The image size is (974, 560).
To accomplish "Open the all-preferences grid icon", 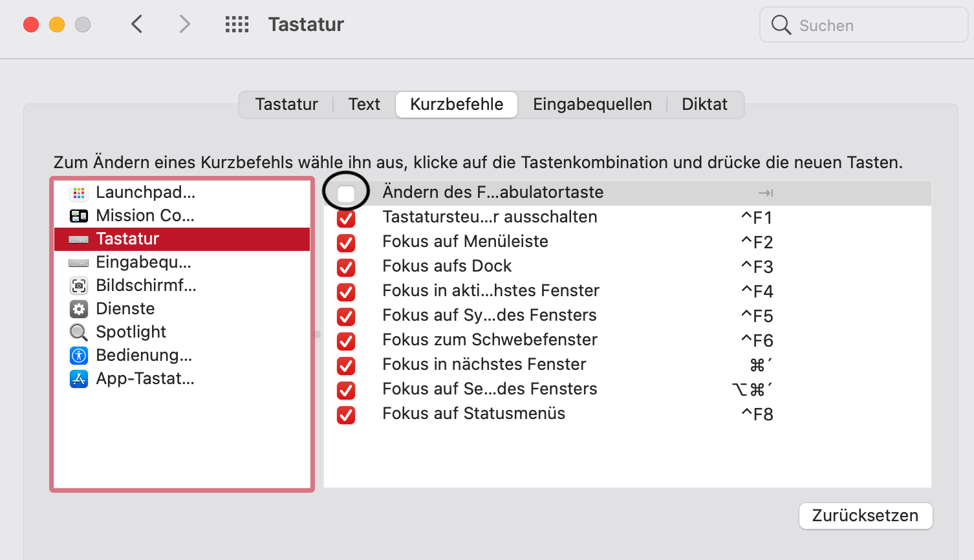I will [237, 25].
